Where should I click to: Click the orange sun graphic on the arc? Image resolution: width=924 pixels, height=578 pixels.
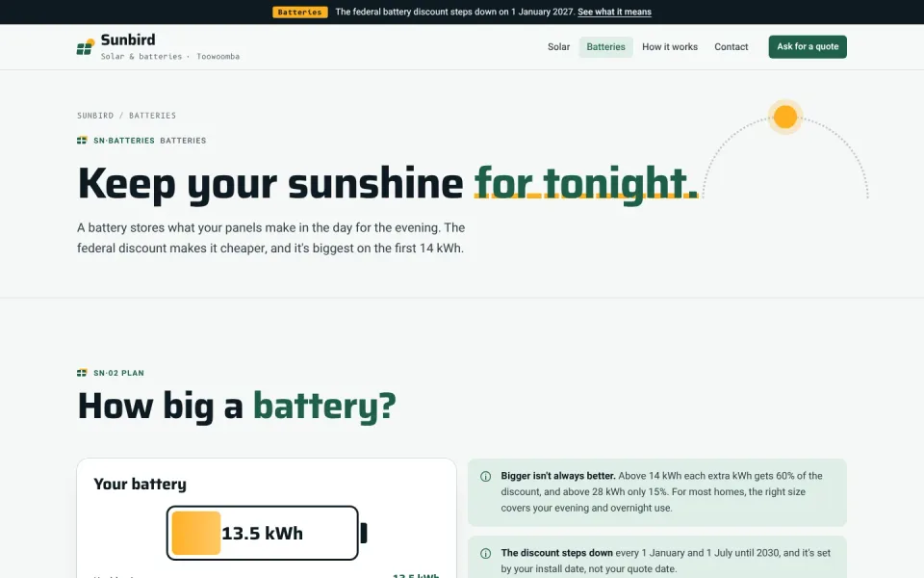click(x=785, y=117)
